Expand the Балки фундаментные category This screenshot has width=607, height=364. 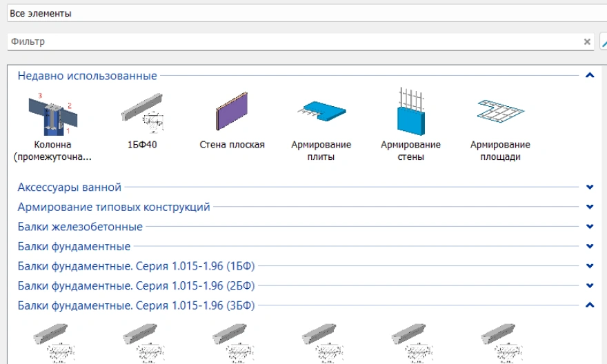pos(589,246)
